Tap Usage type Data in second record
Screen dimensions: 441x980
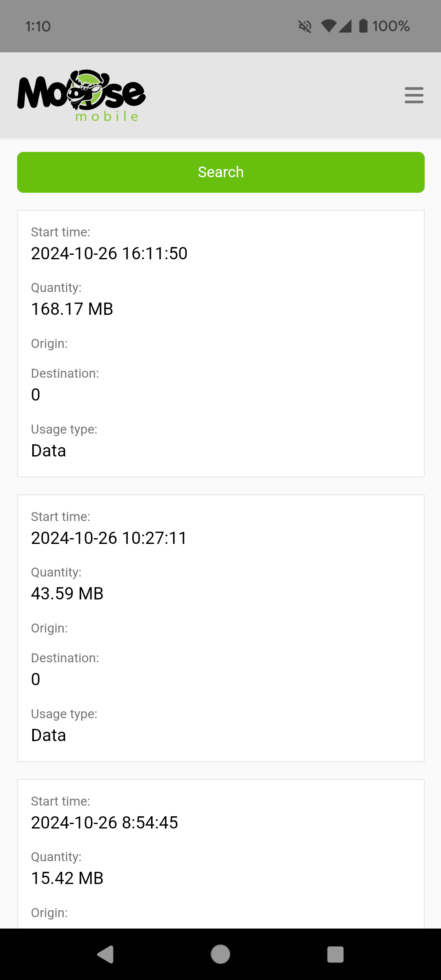[x=49, y=735]
